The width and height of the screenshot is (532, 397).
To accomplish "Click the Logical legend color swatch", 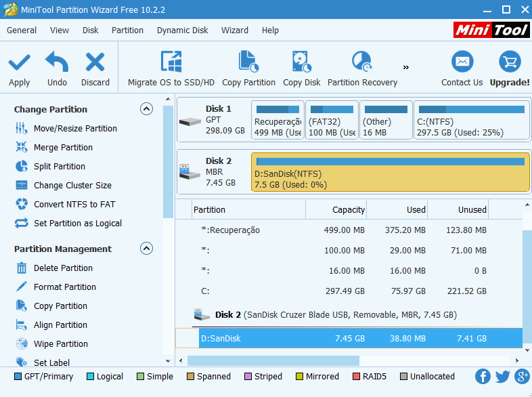I will pyautogui.click(x=90, y=377).
